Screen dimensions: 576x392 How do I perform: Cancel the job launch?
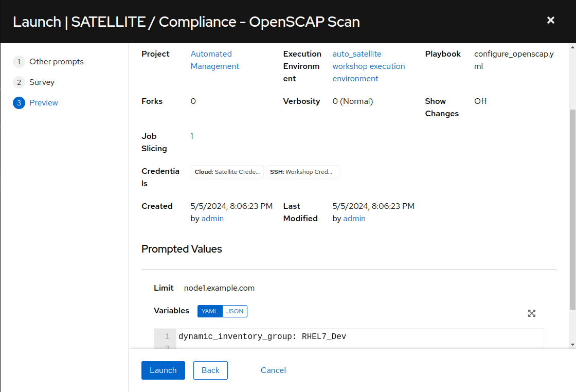tap(273, 370)
